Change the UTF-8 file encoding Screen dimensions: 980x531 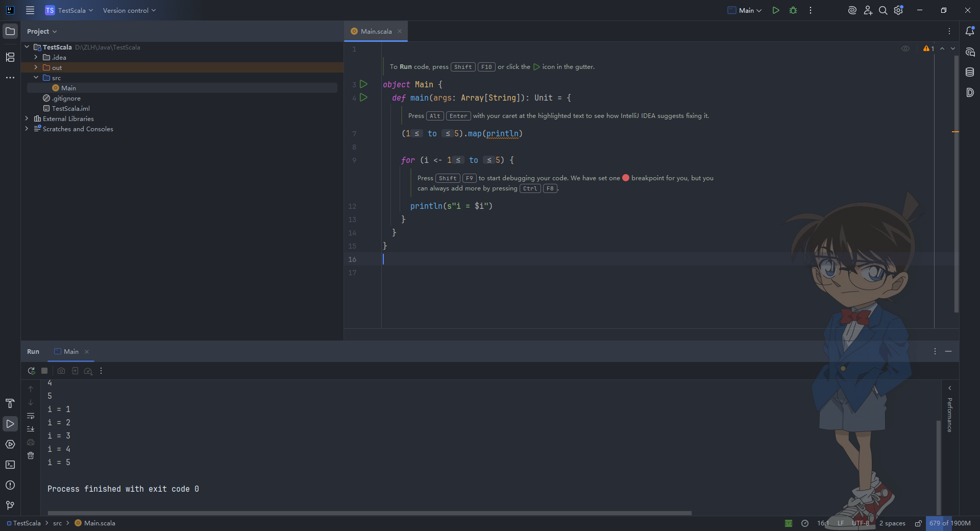tap(860, 523)
